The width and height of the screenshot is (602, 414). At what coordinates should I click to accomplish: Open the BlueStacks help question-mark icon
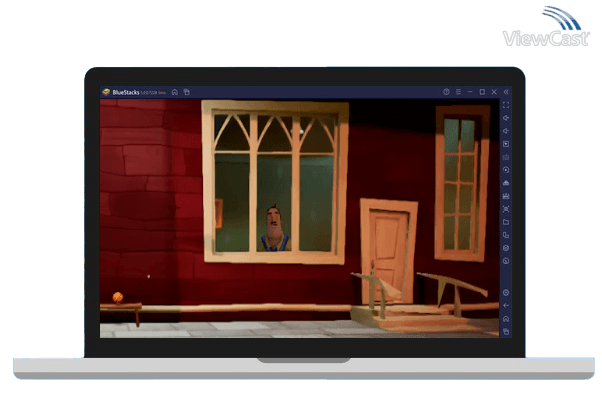click(446, 92)
